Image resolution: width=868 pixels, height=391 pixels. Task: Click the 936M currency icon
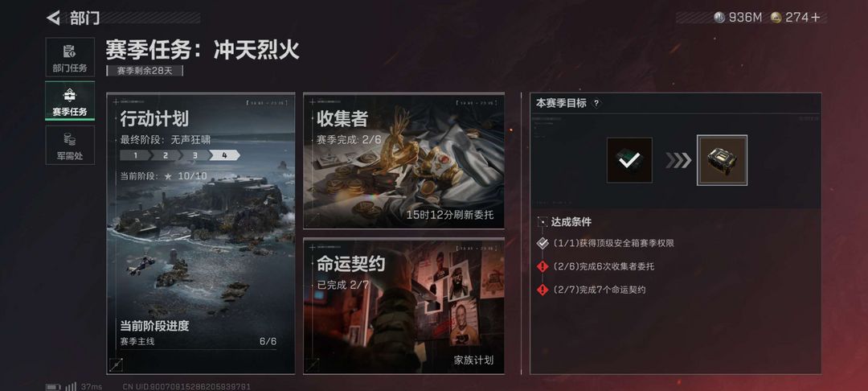(719, 18)
